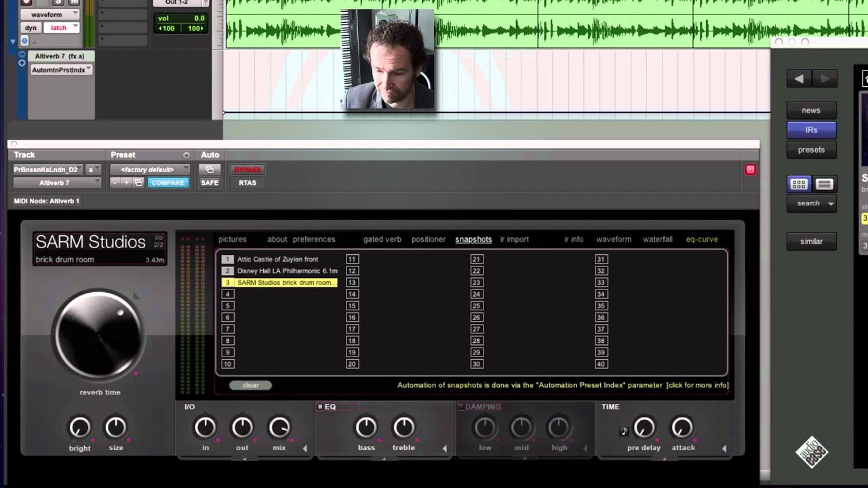The image size is (868, 488).
Task: Open the eq-curve tab
Action: coord(702,239)
